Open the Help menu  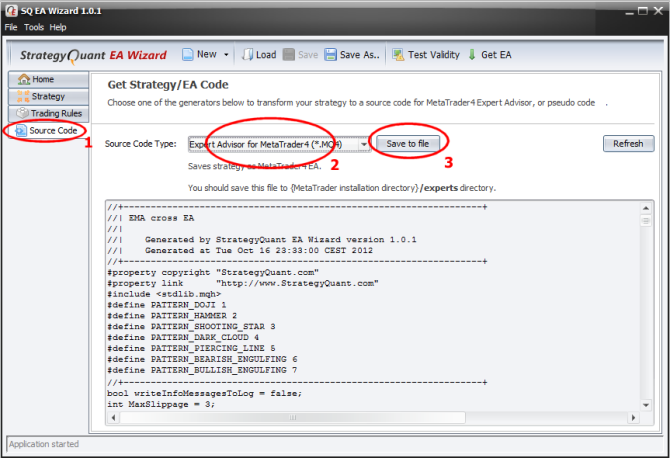point(58,27)
